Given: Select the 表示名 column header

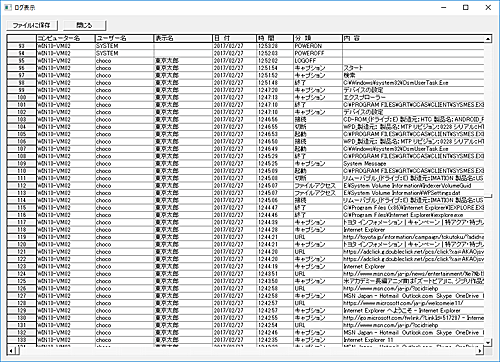Looking at the screenshot, I should click(183, 38).
